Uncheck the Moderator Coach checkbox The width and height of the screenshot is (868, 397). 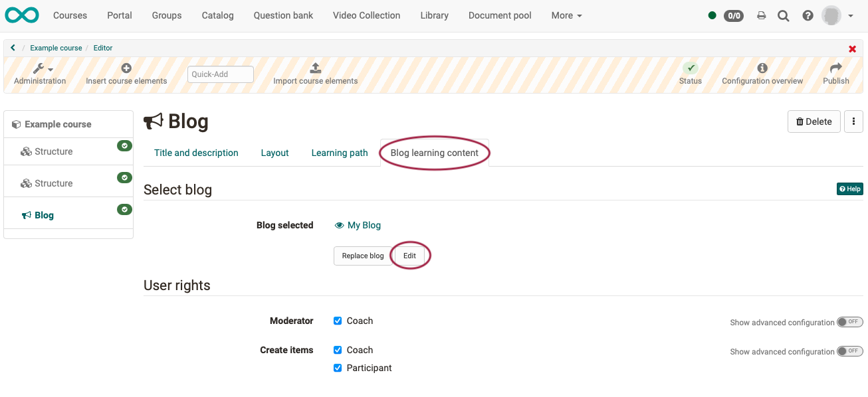click(x=338, y=321)
